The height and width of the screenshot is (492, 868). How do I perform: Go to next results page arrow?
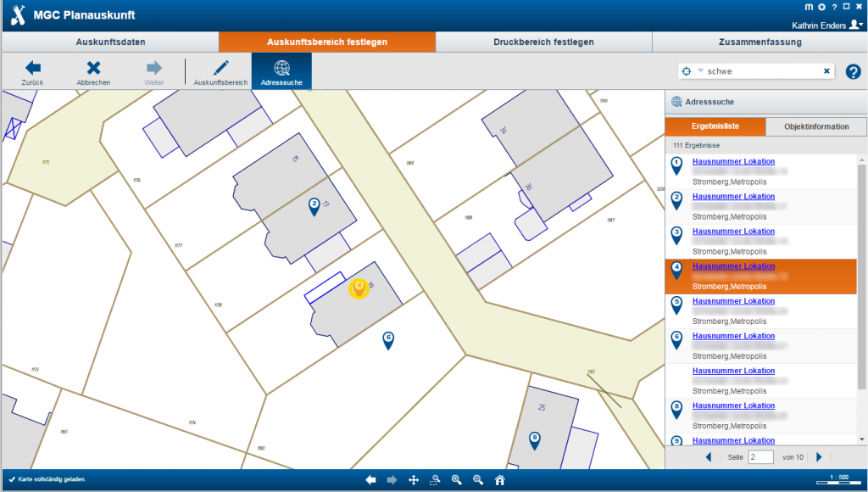819,457
